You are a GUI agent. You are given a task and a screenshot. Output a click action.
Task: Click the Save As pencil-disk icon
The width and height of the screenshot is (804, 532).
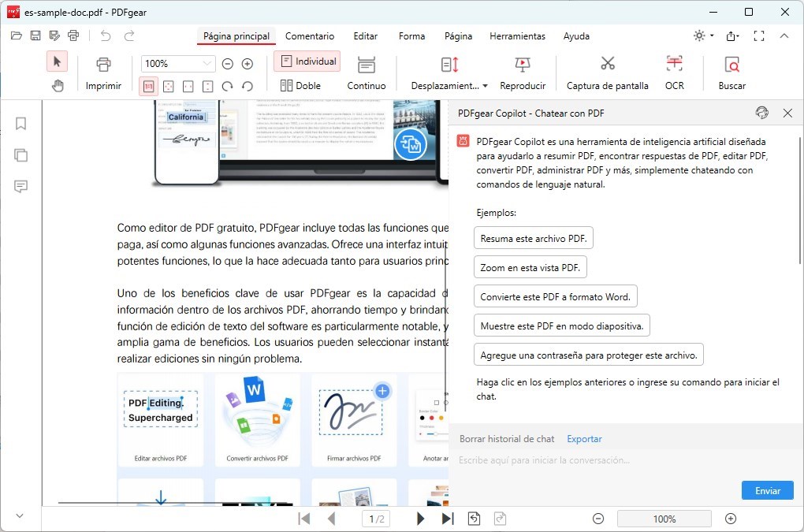coord(54,35)
